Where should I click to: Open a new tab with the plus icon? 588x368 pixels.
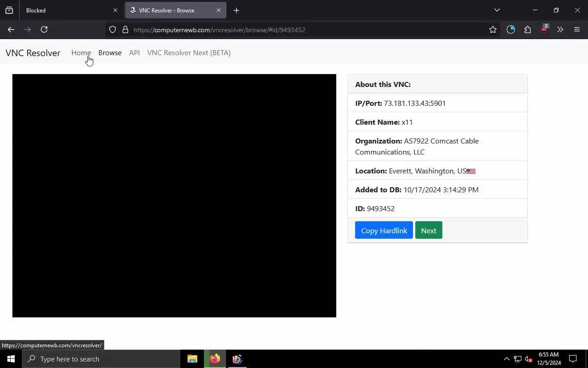point(236,10)
